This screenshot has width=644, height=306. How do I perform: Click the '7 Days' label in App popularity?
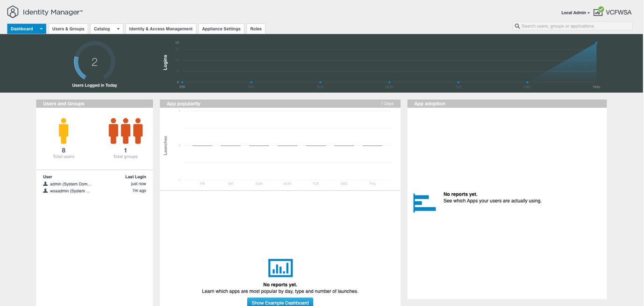pos(387,103)
